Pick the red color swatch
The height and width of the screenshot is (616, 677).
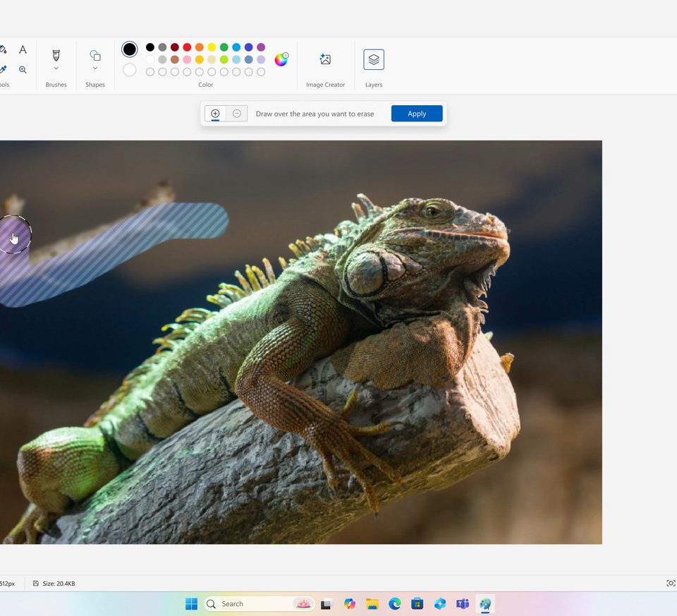(x=187, y=47)
